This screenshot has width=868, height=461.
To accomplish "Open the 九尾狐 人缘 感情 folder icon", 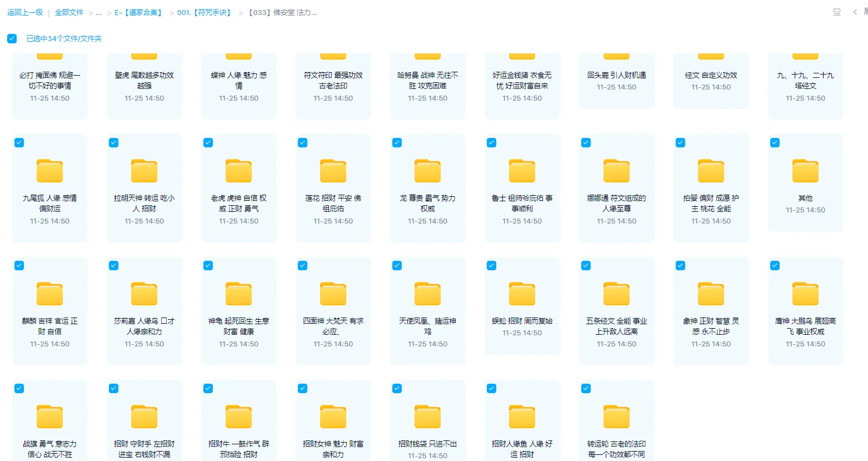I will click(x=50, y=171).
